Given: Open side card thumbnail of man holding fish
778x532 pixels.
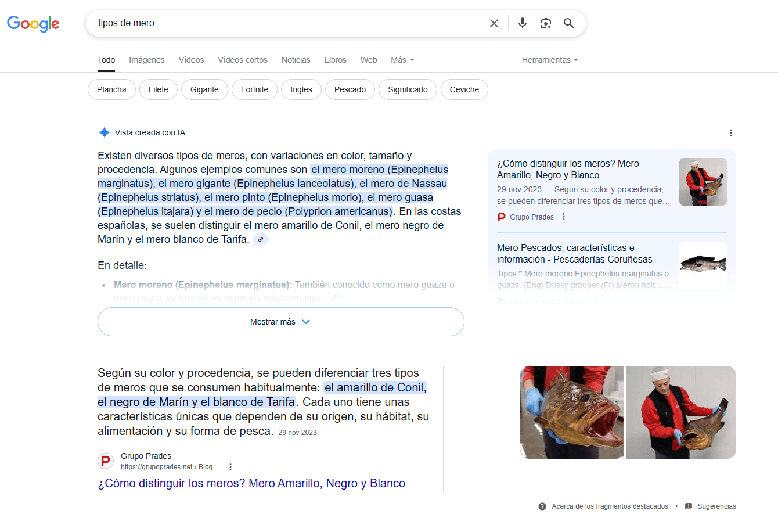Looking at the screenshot, I should 703,182.
